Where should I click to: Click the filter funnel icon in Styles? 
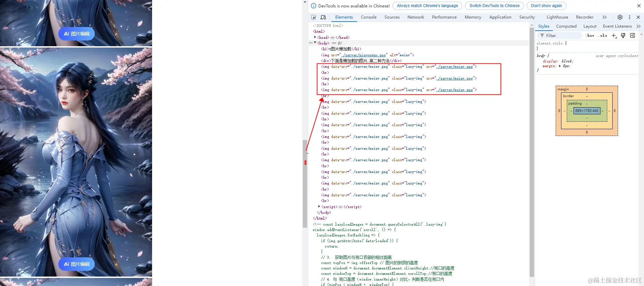coord(542,36)
